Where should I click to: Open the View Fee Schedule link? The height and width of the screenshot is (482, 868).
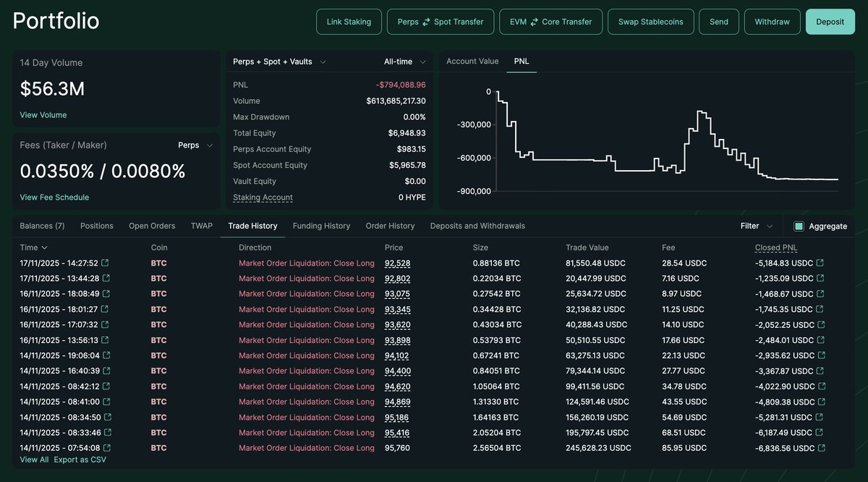54,197
